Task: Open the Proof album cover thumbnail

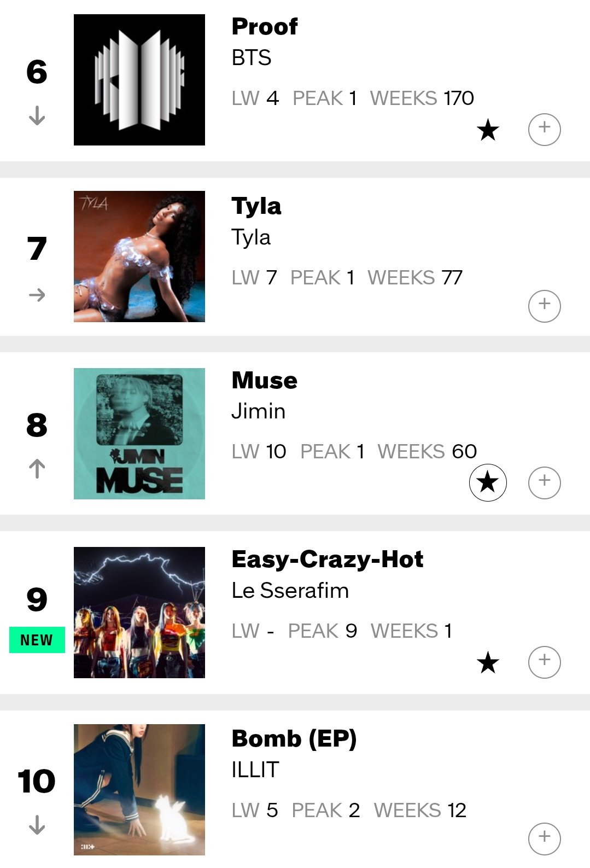Action: tap(139, 80)
